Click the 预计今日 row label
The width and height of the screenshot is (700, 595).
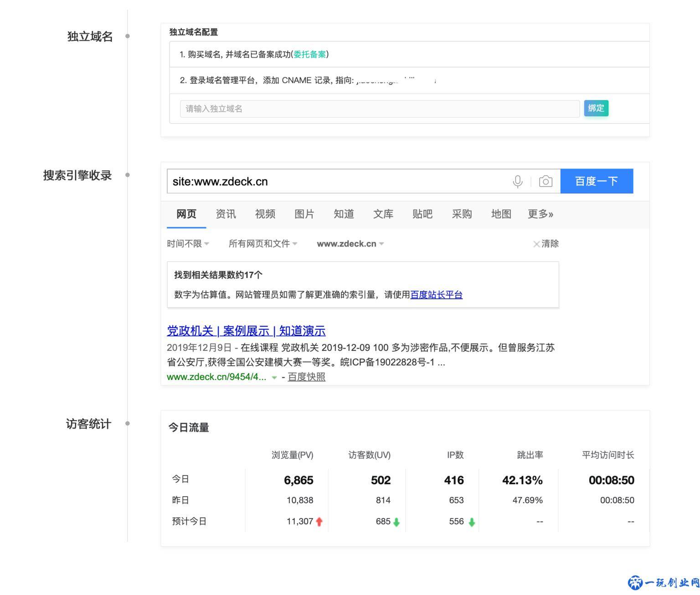click(x=189, y=521)
